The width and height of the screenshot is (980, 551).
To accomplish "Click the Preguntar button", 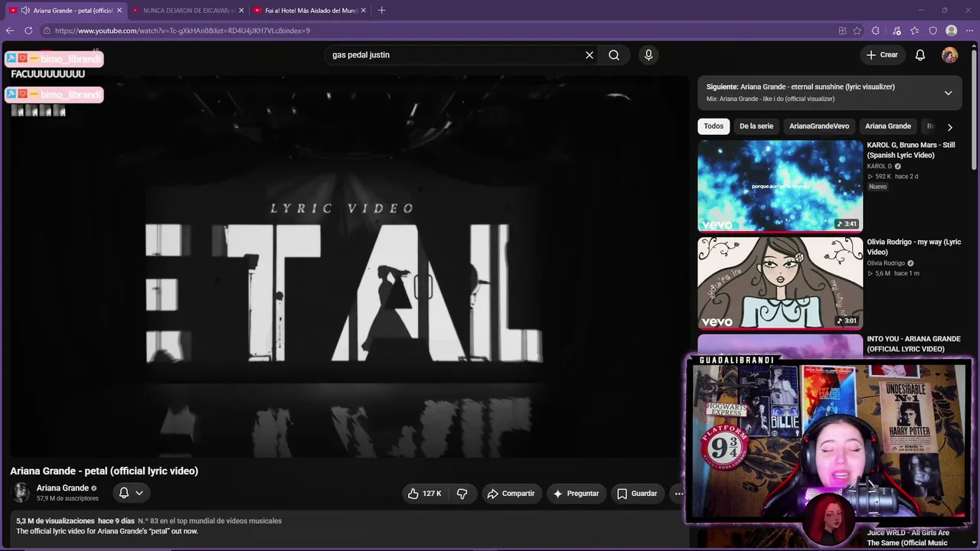I will [x=576, y=494].
